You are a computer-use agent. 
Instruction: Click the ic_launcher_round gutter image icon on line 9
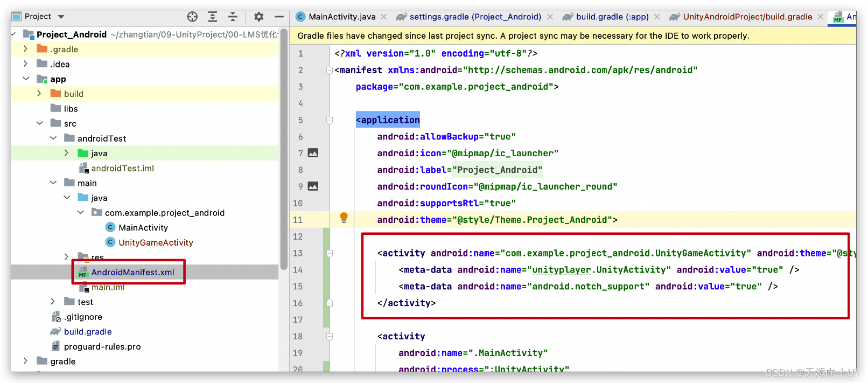[313, 186]
